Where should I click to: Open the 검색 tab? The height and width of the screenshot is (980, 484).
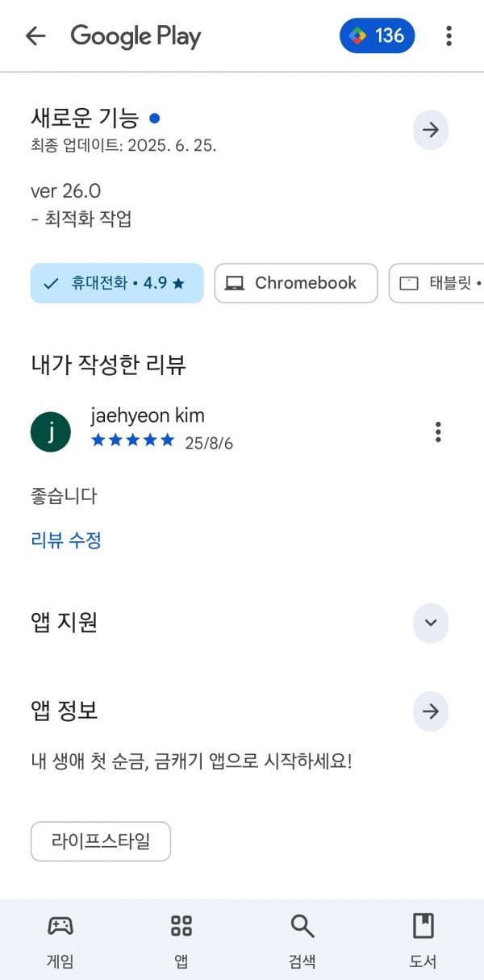point(302,940)
